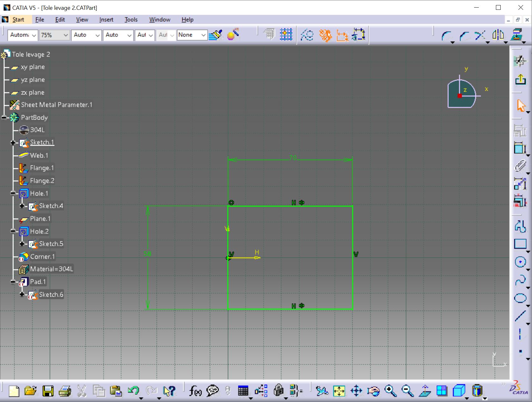Collapse the Hole.1 tree node
Screen dimensions: 532x402
click(x=13, y=193)
